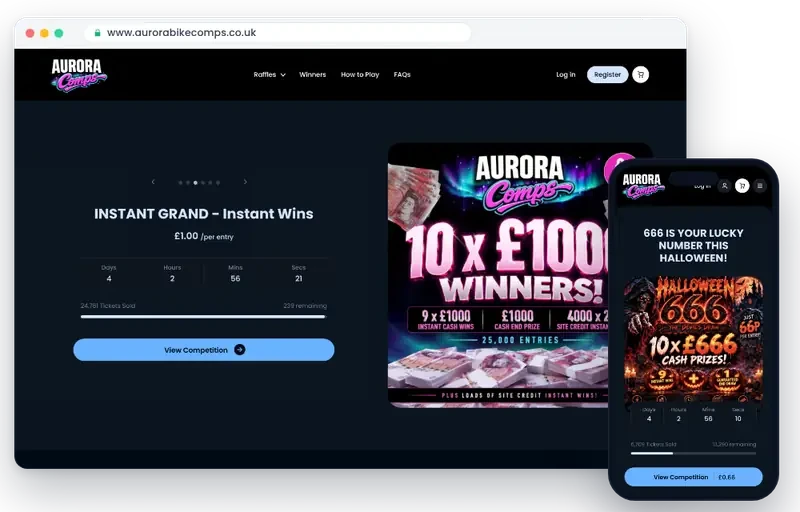Open the 10 x £1000 Winners image
Viewport: 800px width, 512px height.
(498, 275)
